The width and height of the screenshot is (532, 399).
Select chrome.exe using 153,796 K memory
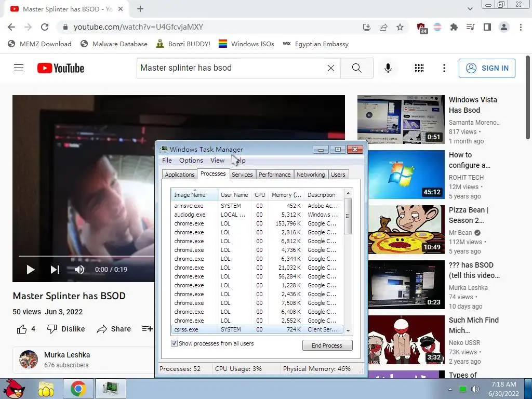coord(257,223)
